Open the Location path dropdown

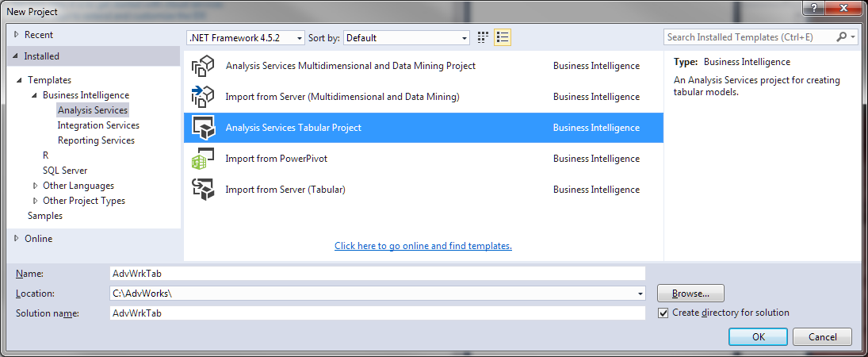(640, 294)
